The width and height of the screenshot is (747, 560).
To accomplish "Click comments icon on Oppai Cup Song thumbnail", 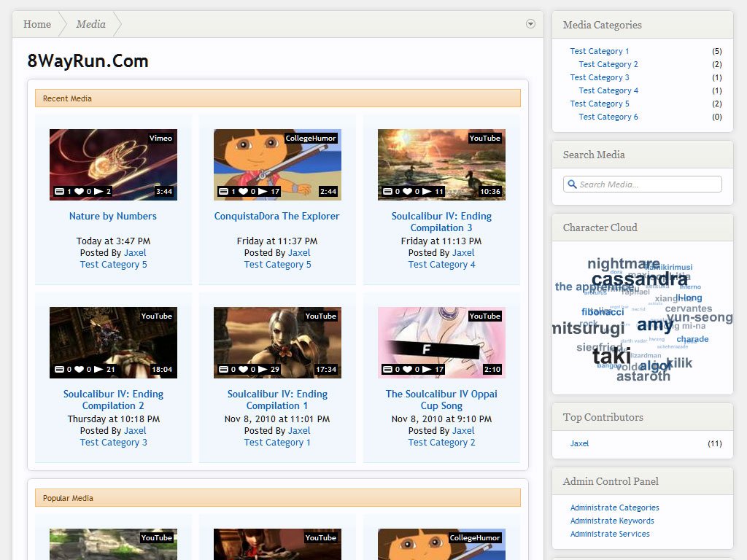I will click(388, 369).
